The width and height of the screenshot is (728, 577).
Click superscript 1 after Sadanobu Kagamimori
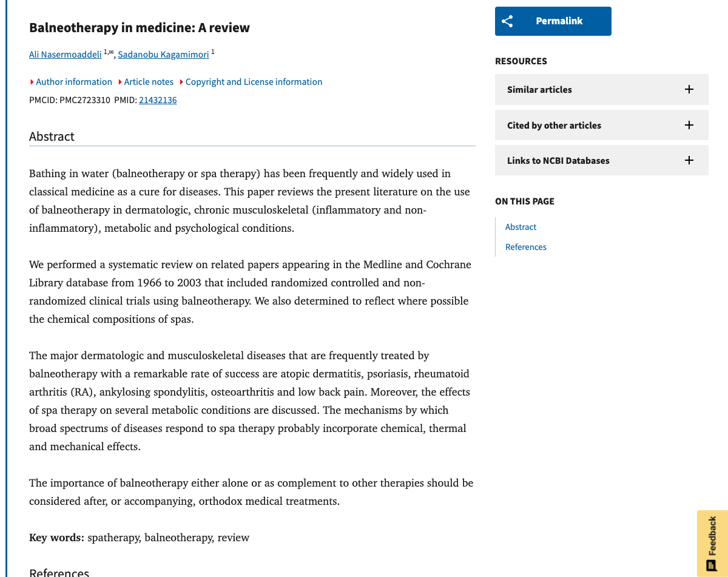[212, 51]
